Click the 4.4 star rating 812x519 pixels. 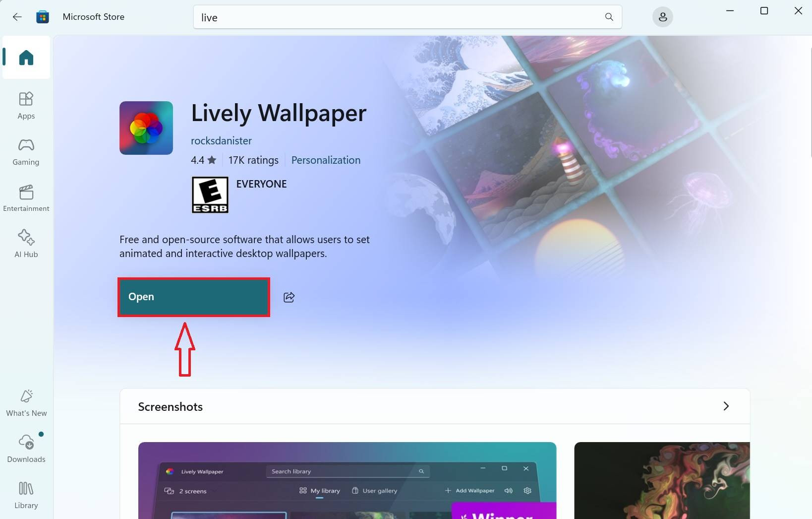pos(204,160)
